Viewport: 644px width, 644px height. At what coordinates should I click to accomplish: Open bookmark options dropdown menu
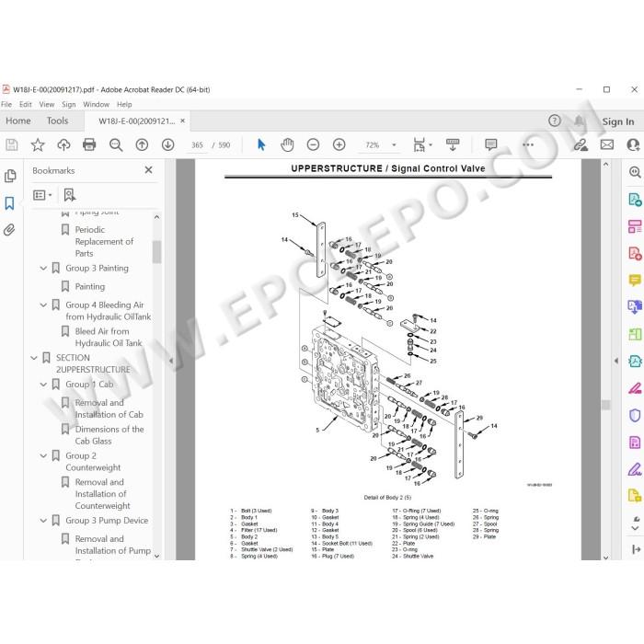[x=42, y=195]
